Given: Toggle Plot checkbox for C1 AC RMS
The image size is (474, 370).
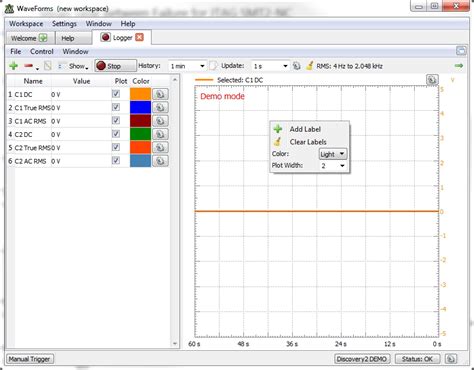Looking at the screenshot, I should point(116,121).
